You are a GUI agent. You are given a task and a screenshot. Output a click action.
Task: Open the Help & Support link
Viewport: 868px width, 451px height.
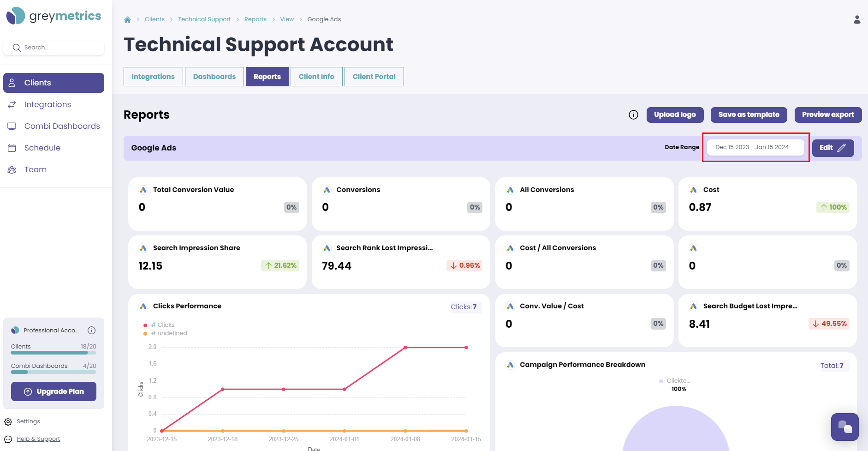(x=38, y=439)
